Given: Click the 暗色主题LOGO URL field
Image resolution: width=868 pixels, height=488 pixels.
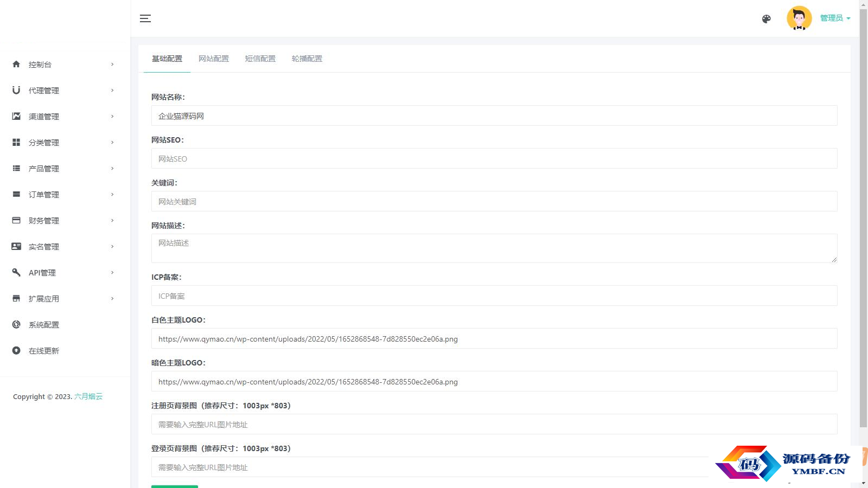Looking at the screenshot, I should tap(494, 381).
